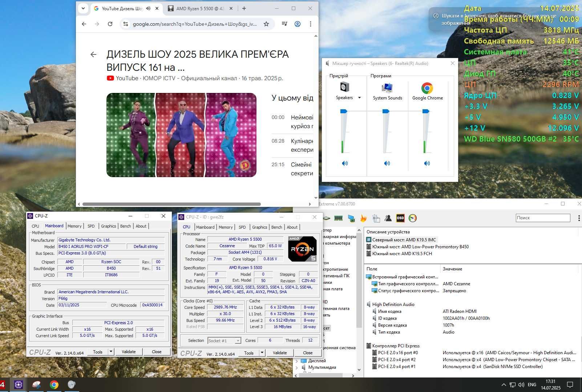Expand the Дисплей tree node in AIDA64

pos(296,361)
